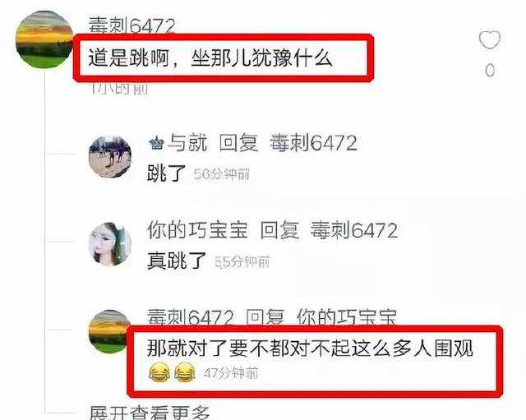Click 毒刺6472 mention in 与就's reply
Viewport: 526px width, 420px height.
[313, 143]
